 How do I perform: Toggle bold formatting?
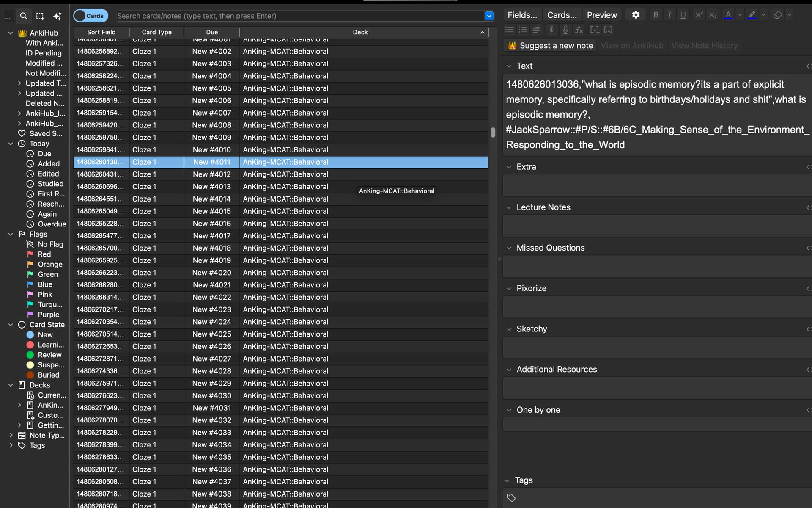656,15
